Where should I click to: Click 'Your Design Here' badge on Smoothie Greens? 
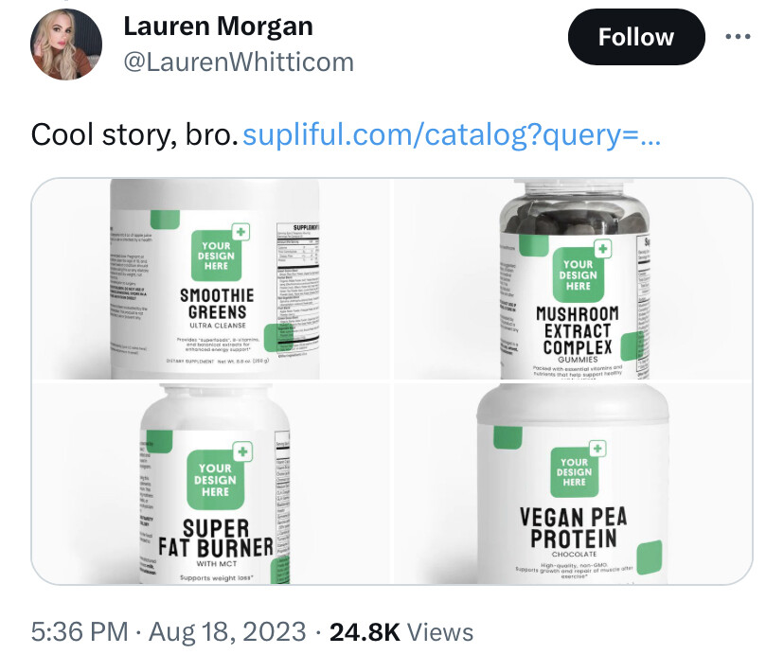click(x=216, y=256)
